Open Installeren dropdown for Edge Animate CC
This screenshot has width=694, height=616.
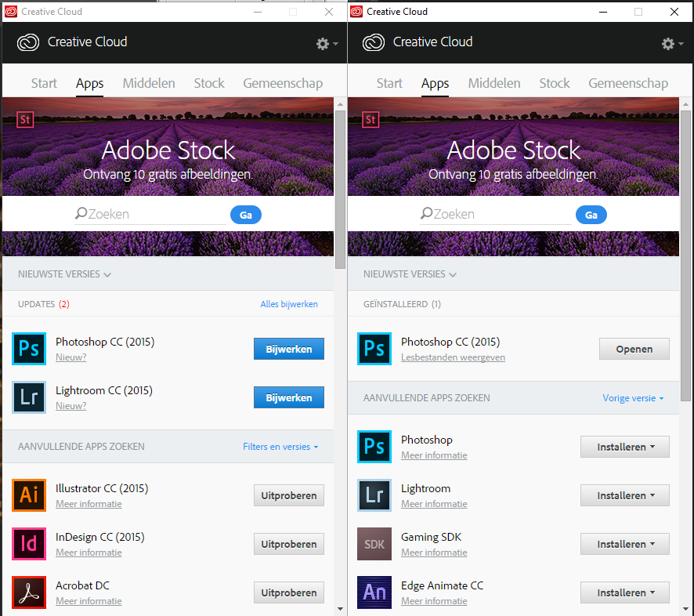point(625,593)
